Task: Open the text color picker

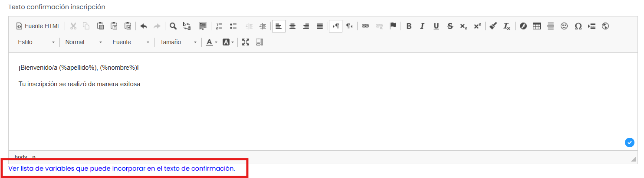Action: coord(211,42)
